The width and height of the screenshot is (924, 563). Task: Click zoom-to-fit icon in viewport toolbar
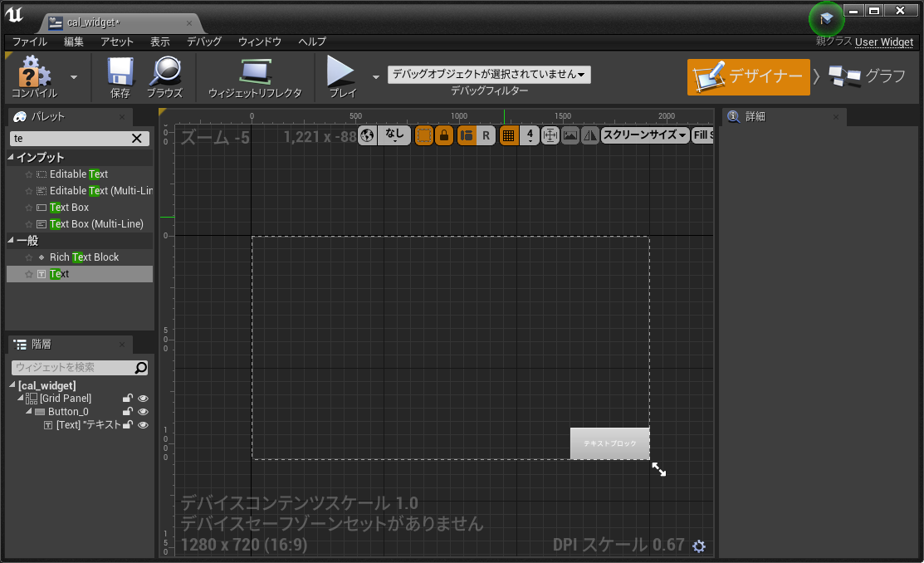pyautogui.click(x=550, y=135)
